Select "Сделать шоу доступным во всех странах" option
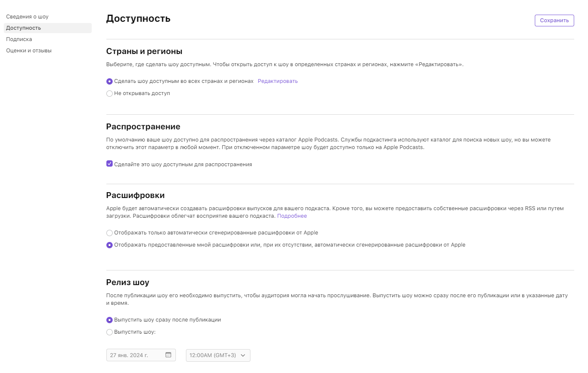Image resolution: width=588 pixels, height=373 pixels. [109, 81]
